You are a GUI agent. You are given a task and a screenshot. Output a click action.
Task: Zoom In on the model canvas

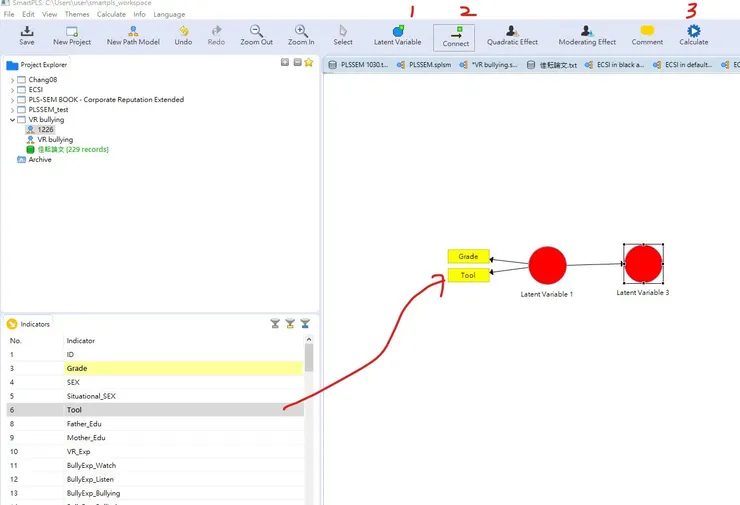coord(301,35)
